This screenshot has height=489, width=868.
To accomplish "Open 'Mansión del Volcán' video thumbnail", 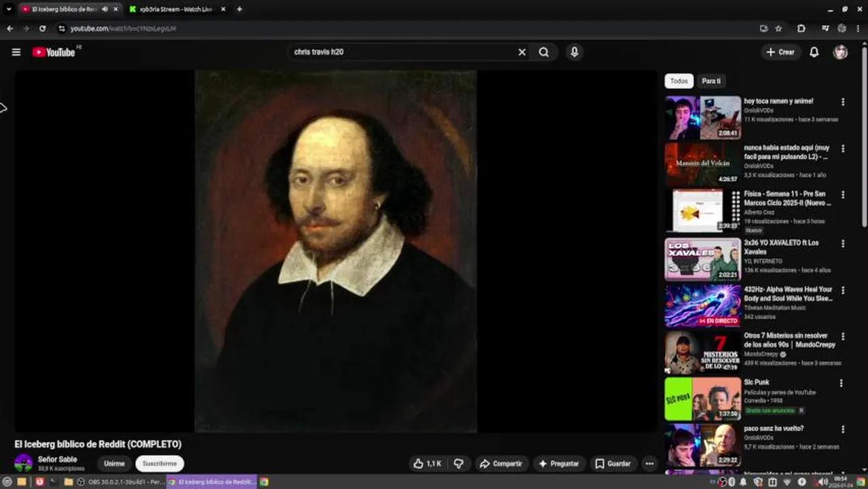I will 703,164.
